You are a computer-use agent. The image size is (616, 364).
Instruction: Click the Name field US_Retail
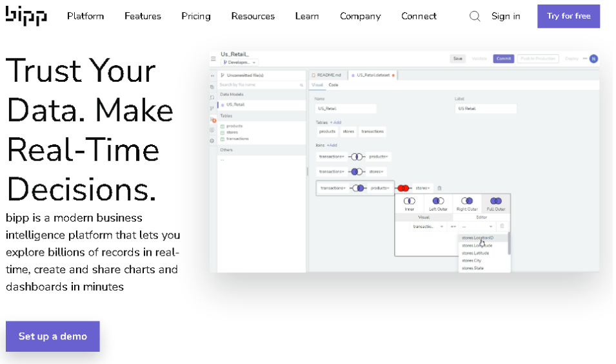[346, 109]
